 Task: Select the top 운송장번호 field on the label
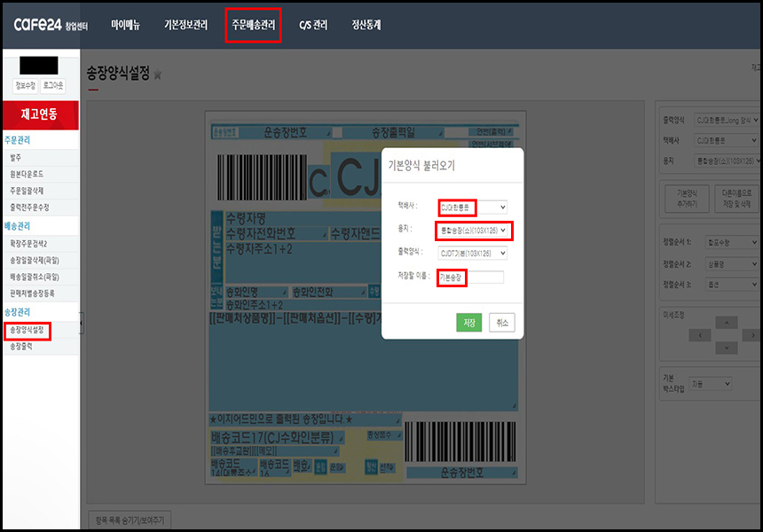pyautogui.click(x=286, y=132)
